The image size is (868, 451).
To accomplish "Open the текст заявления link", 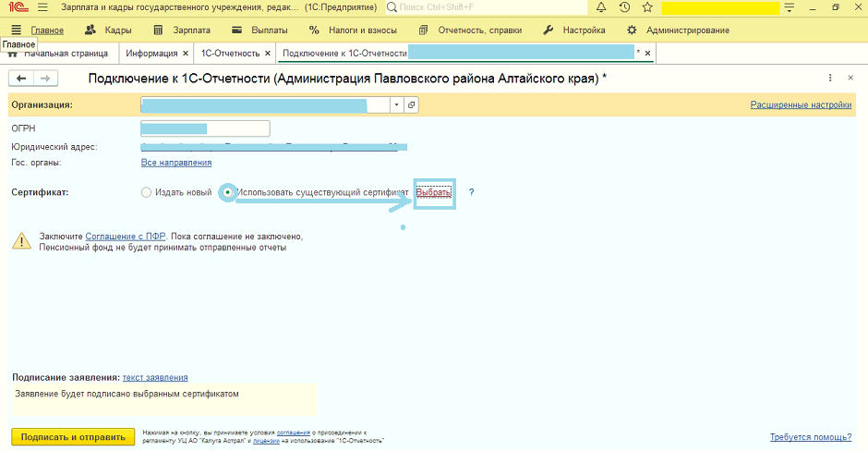I will (155, 378).
